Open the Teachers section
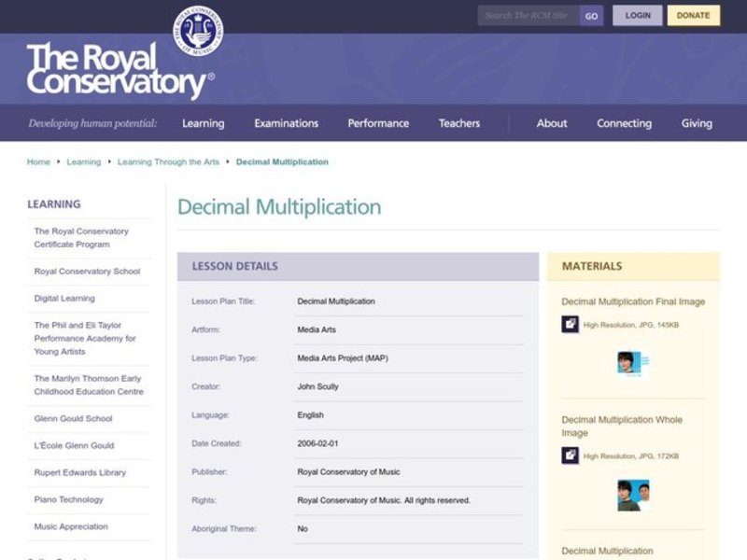Viewport: 747px width, 560px height. (x=459, y=123)
